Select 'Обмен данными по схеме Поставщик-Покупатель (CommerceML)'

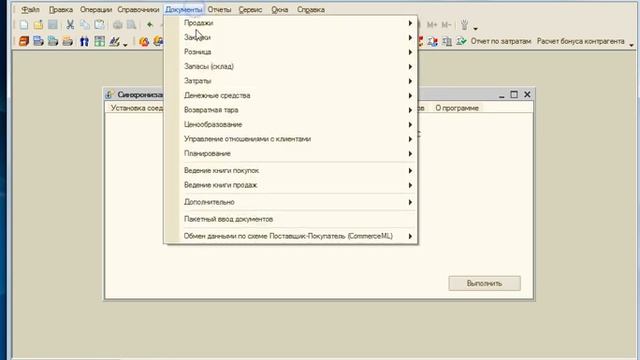pyautogui.click(x=291, y=236)
